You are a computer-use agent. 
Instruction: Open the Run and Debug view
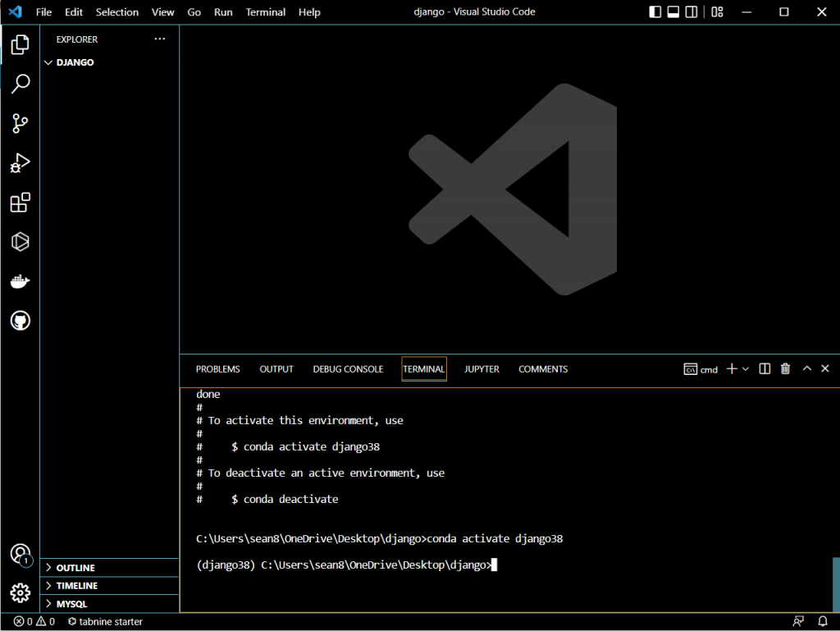[21, 163]
